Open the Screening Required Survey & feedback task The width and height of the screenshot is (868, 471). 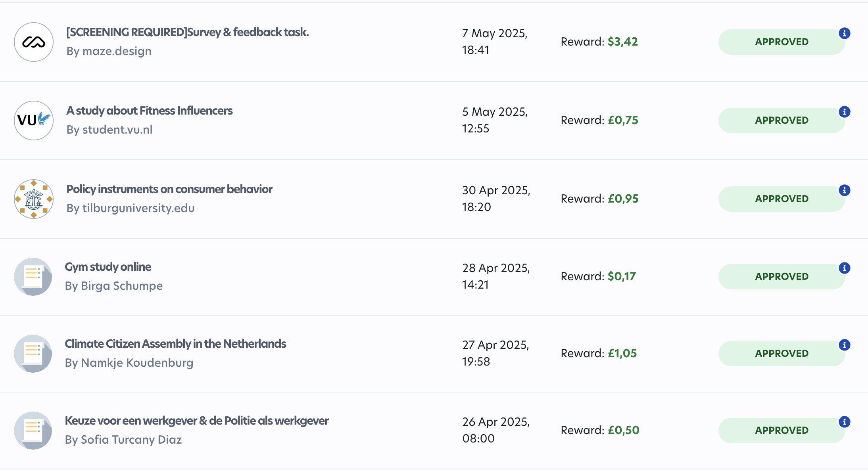(188, 32)
